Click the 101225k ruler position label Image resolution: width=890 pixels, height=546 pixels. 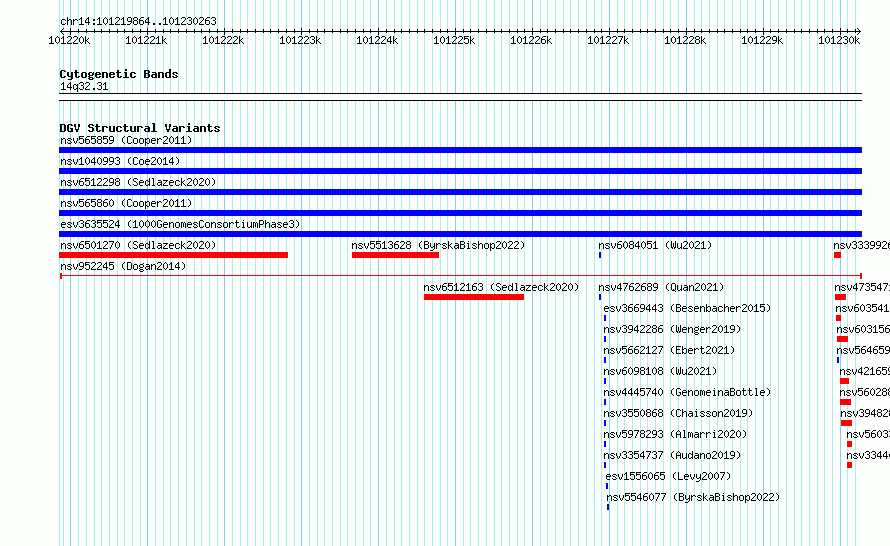click(454, 40)
